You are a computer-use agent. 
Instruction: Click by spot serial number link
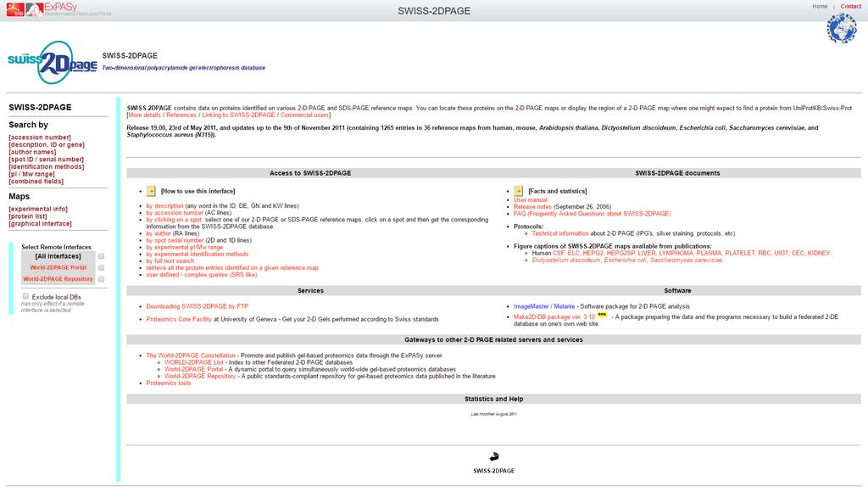coord(175,240)
